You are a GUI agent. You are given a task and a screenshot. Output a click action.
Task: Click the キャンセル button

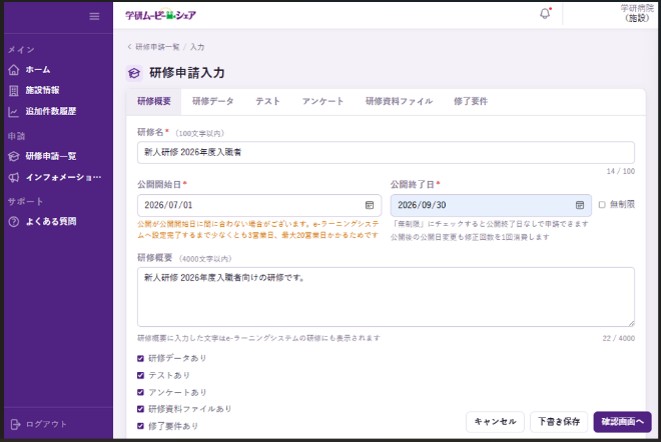point(495,422)
